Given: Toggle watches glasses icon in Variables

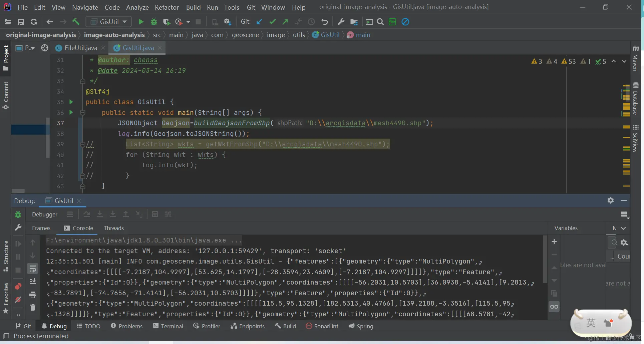Looking at the screenshot, I should [x=554, y=307].
